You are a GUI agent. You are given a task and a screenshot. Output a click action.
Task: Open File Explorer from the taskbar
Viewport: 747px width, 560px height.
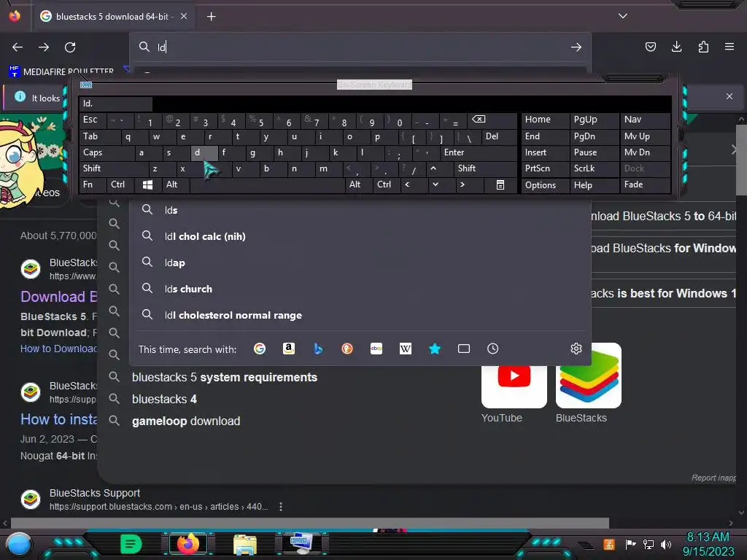pyautogui.click(x=245, y=545)
